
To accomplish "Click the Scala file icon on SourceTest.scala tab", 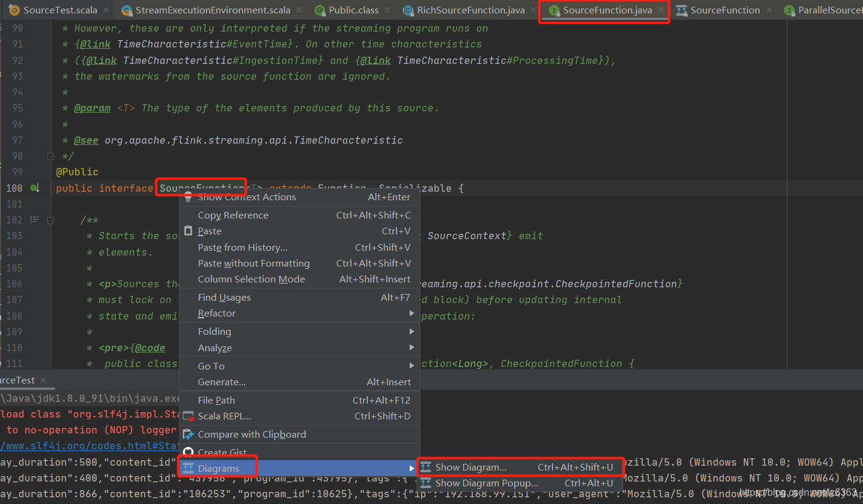I will 15,10.
